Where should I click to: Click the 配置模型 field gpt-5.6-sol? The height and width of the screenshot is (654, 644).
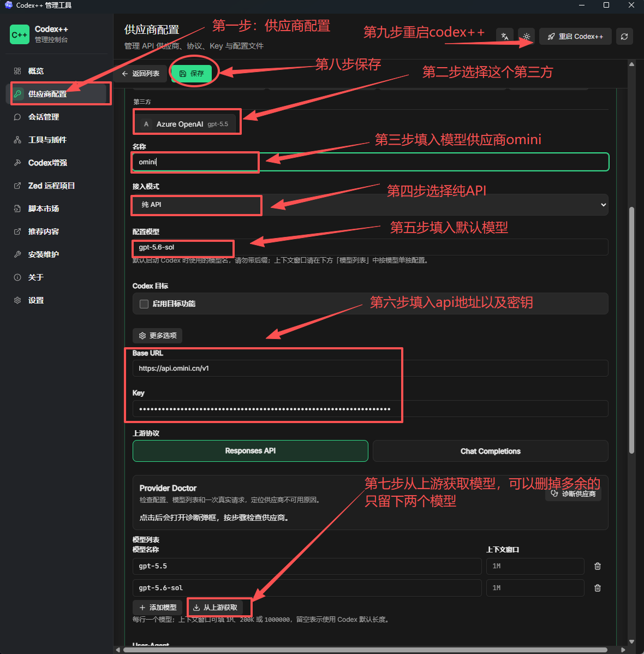(371, 247)
